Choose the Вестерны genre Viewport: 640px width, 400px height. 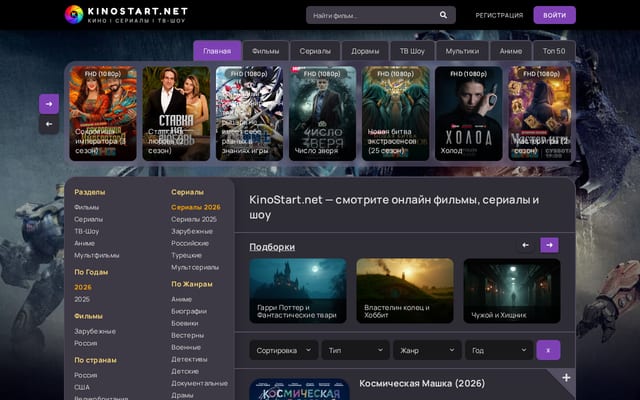pyautogui.click(x=187, y=336)
